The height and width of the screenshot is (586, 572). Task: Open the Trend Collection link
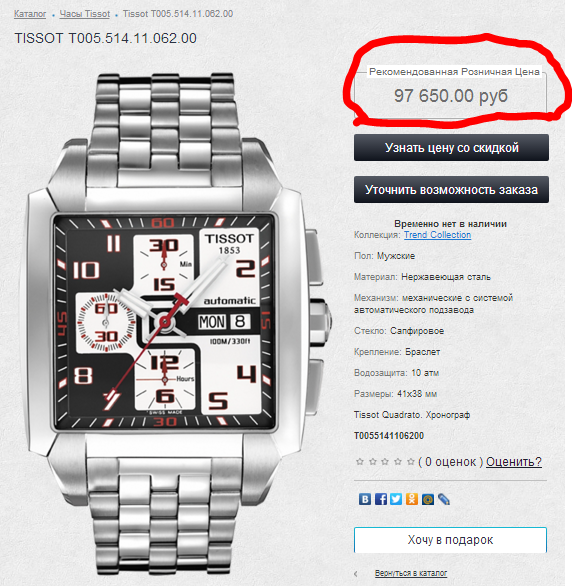(x=437, y=235)
